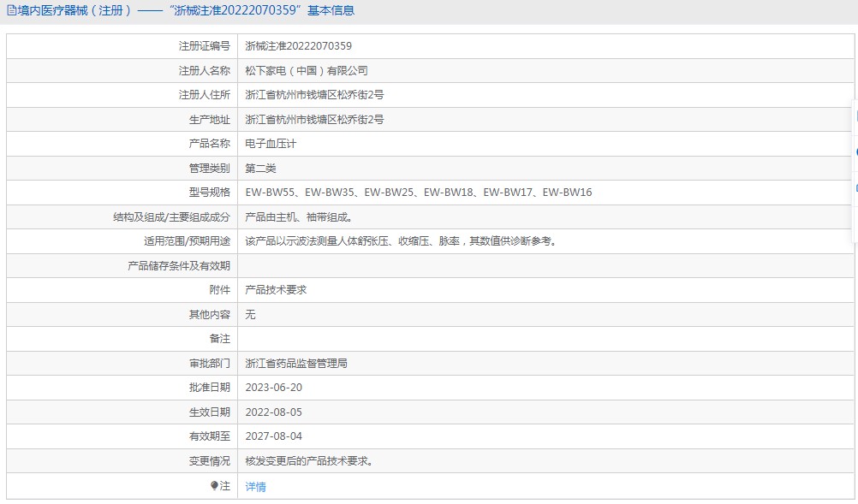The width and height of the screenshot is (858, 504).
Task: Click the 结构及组成/主要组成成分 label
Action: 172,217
